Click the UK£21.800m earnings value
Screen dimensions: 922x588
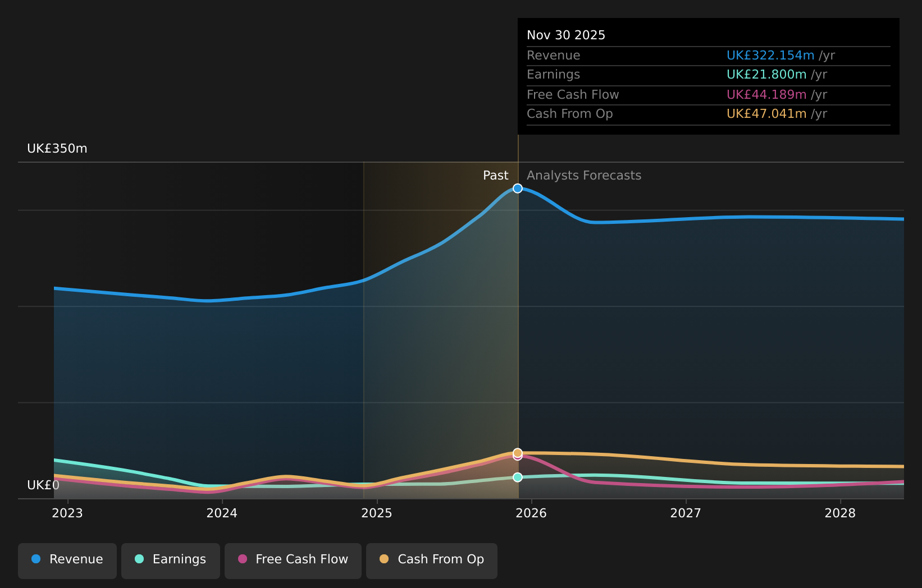pyautogui.click(x=766, y=74)
